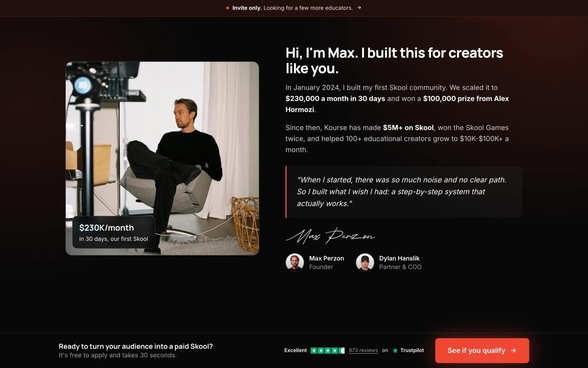The image size is (588, 368).
Task: Click 'in 30 days, our first Skool' caption
Action: [x=113, y=239]
